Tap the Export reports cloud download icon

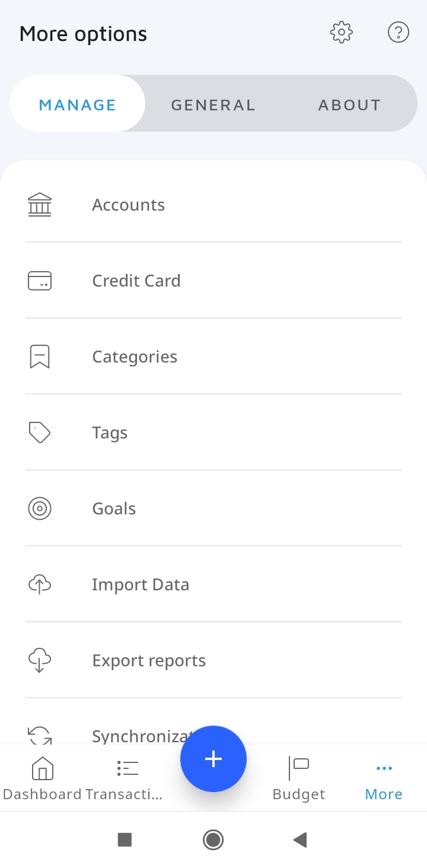pyautogui.click(x=40, y=660)
